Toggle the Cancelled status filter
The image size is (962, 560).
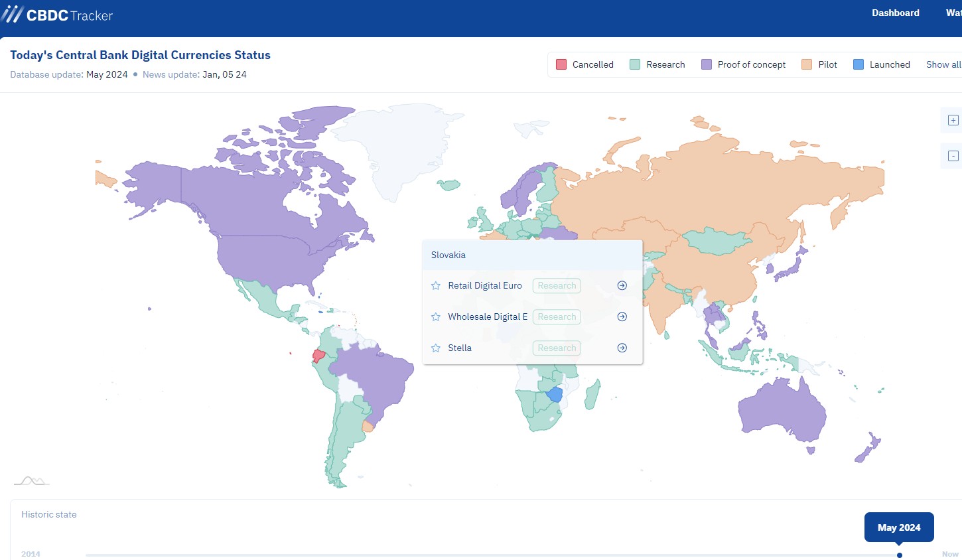584,64
